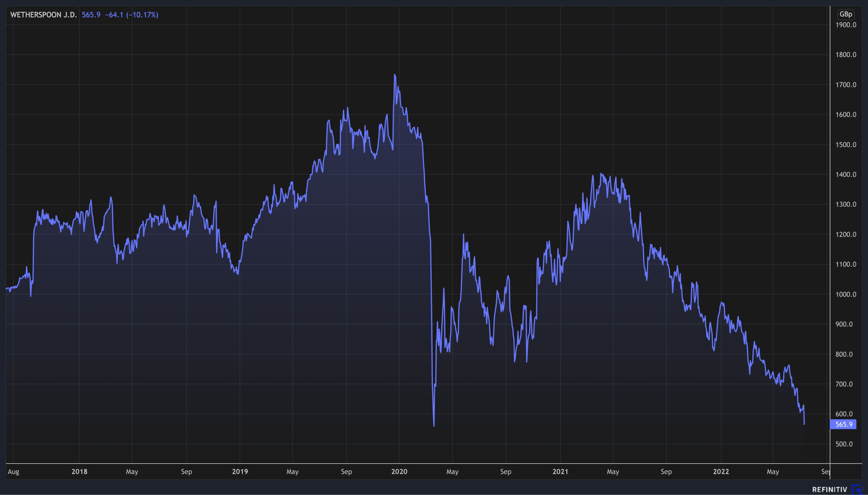Click the 1200.0 price axis label
This screenshot has width=868, height=495.
[846, 234]
